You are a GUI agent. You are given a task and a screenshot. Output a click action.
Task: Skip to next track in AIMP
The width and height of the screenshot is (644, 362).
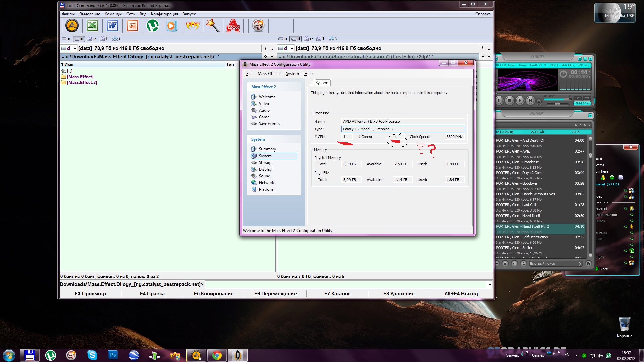coord(530,100)
